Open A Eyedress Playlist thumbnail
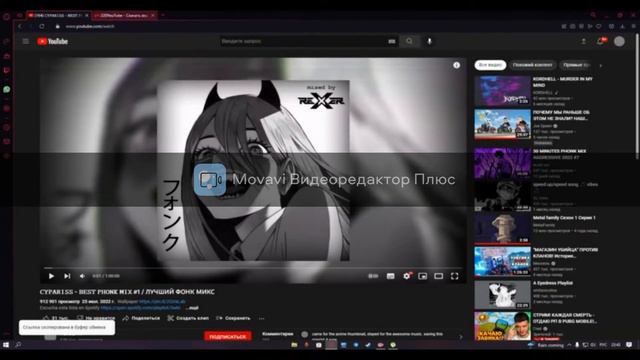Viewport: 640px width, 360px height. click(502, 295)
